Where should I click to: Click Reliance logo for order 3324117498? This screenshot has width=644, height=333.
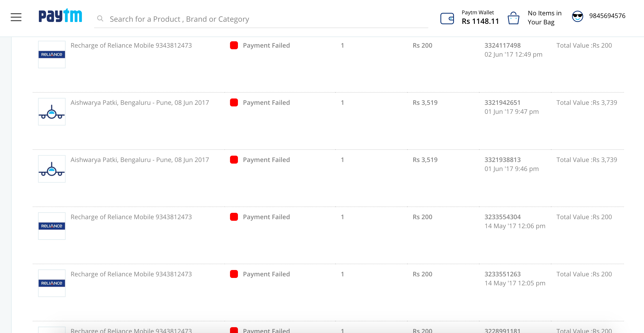[x=52, y=55]
